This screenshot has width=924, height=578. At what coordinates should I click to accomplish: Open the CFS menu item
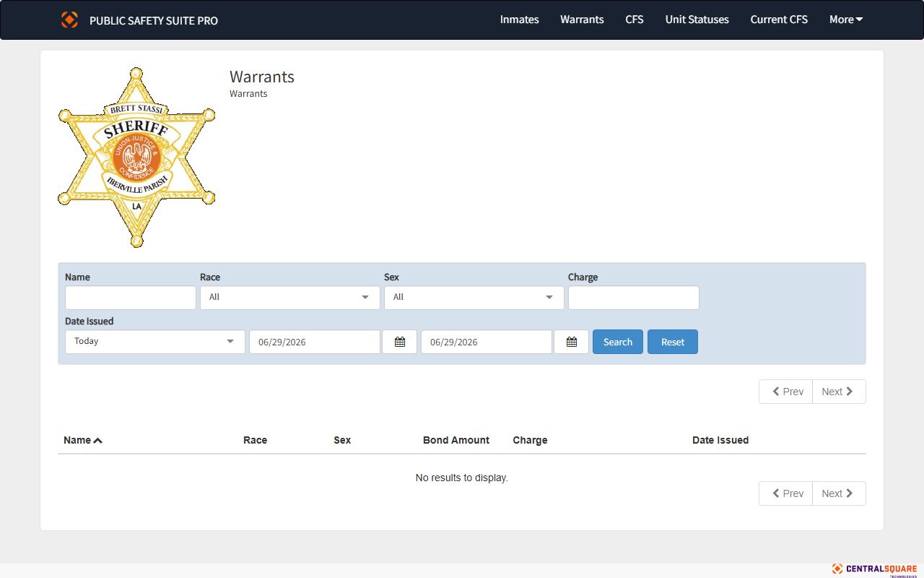tap(635, 20)
